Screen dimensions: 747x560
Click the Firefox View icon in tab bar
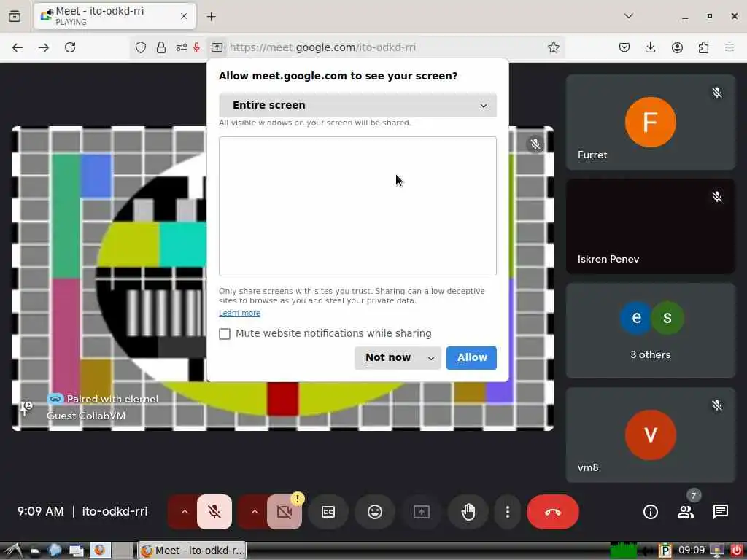click(15, 16)
